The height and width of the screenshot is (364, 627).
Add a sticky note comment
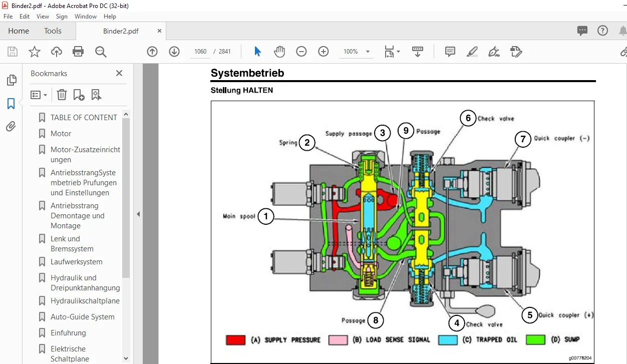pos(450,52)
